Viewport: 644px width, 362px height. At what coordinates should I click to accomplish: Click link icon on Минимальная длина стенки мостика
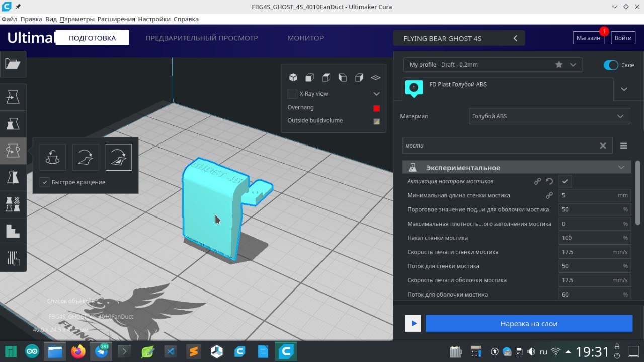[549, 195]
